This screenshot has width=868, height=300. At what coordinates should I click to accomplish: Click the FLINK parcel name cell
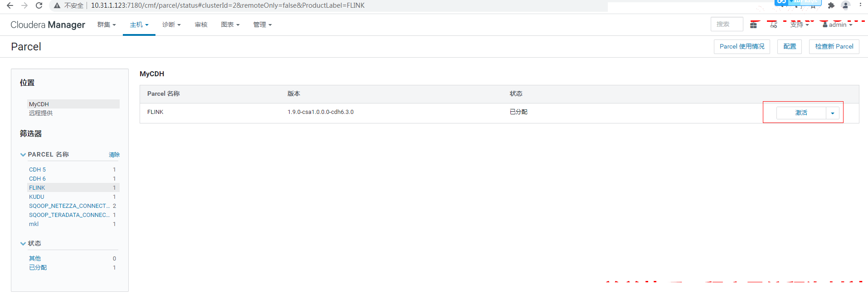point(155,112)
